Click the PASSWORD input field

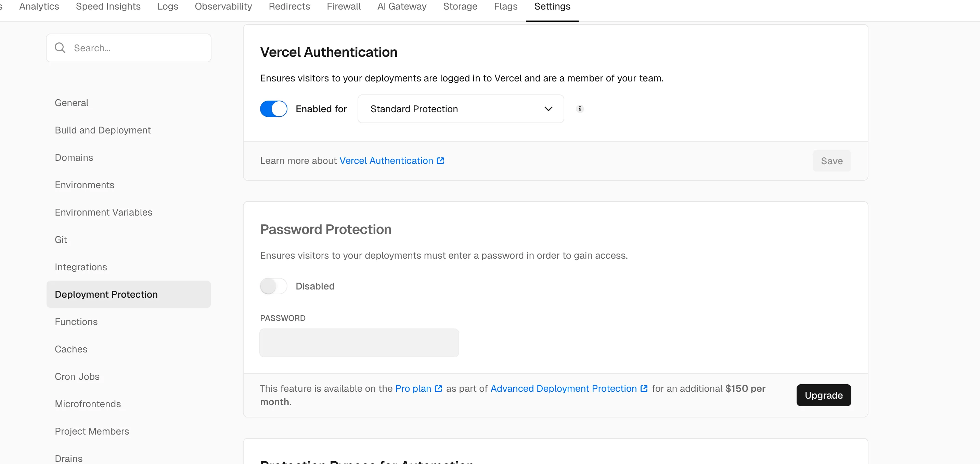[359, 343]
